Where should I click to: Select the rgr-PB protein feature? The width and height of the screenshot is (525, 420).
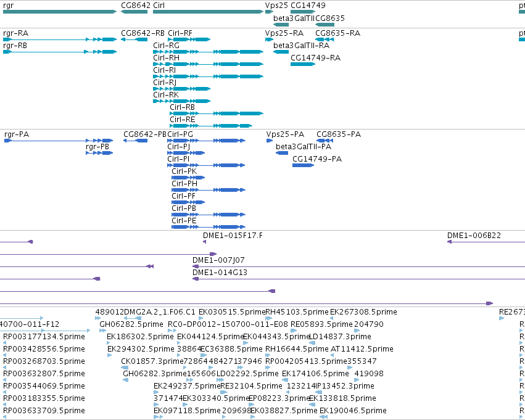point(99,153)
